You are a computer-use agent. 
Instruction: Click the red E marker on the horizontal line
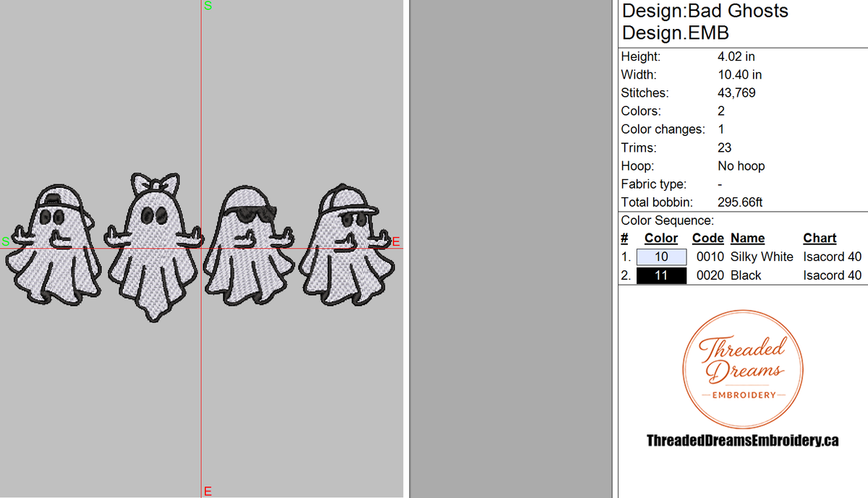(396, 241)
